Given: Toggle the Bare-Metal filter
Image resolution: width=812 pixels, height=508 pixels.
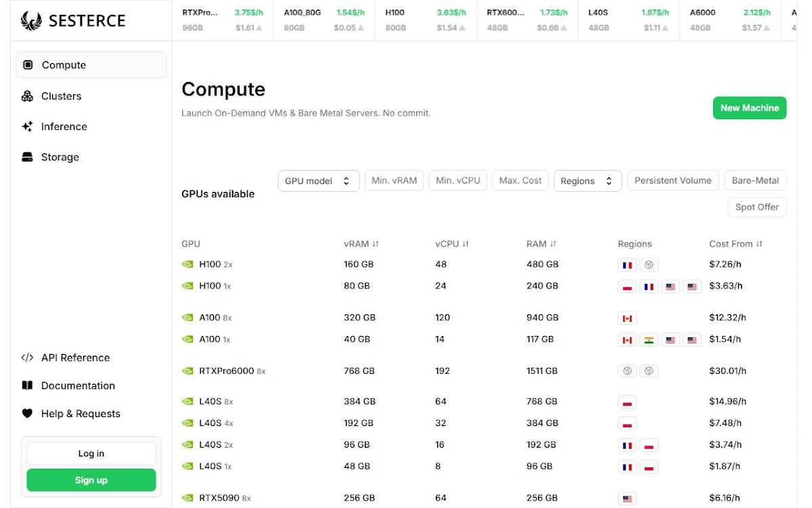Looking at the screenshot, I should click(755, 181).
